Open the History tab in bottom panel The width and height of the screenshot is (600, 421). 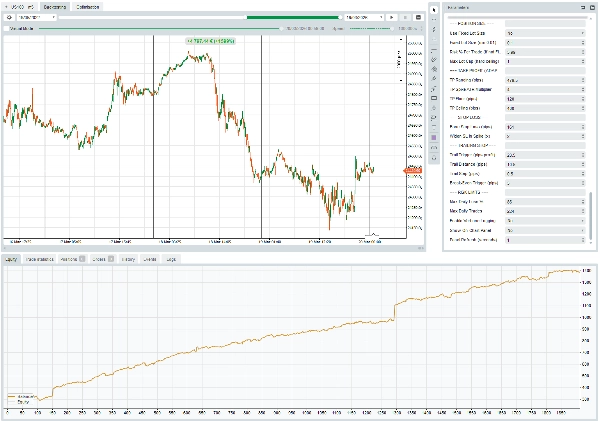[x=128, y=259]
